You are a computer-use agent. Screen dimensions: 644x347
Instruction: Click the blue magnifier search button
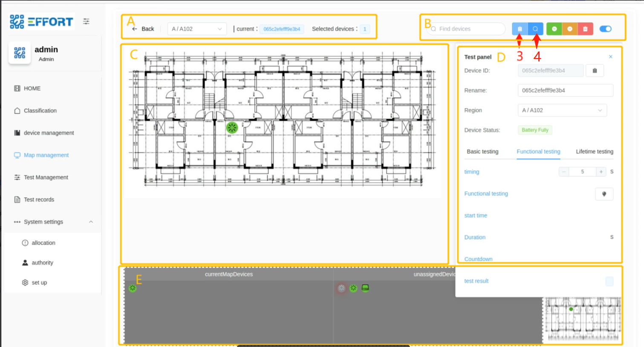pyautogui.click(x=535, y=29)
